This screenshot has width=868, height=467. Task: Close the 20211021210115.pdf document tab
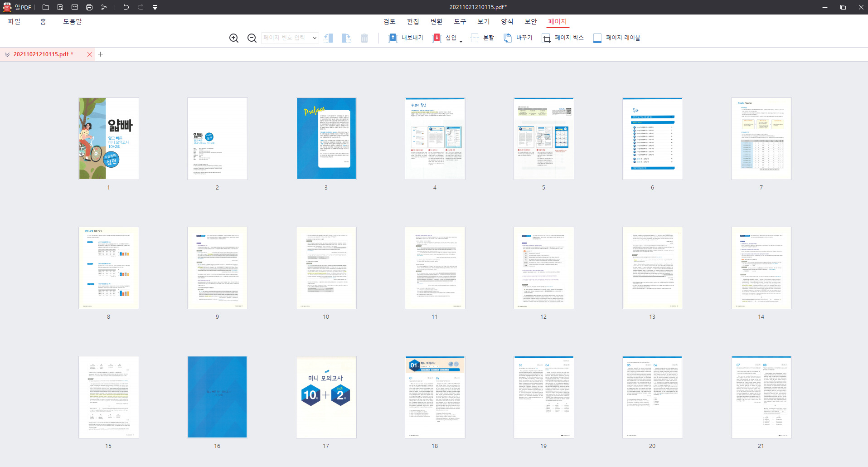coord(90,54)
